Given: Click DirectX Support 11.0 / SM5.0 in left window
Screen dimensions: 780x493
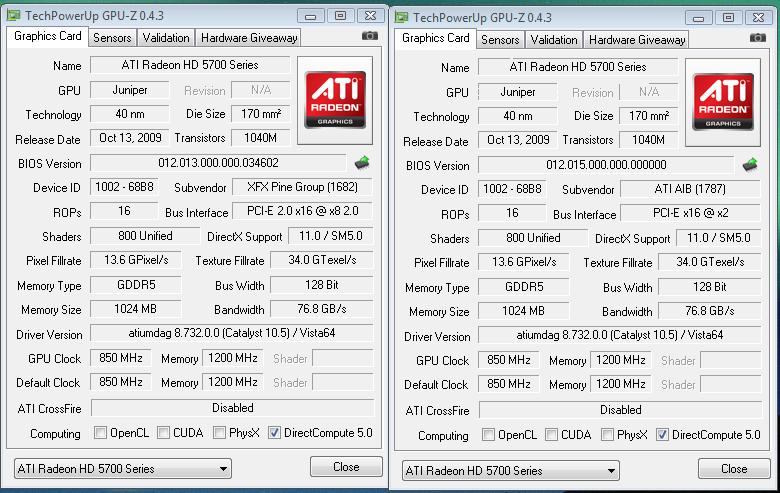Looking at the screenshot, I should (x=330, y=236).
